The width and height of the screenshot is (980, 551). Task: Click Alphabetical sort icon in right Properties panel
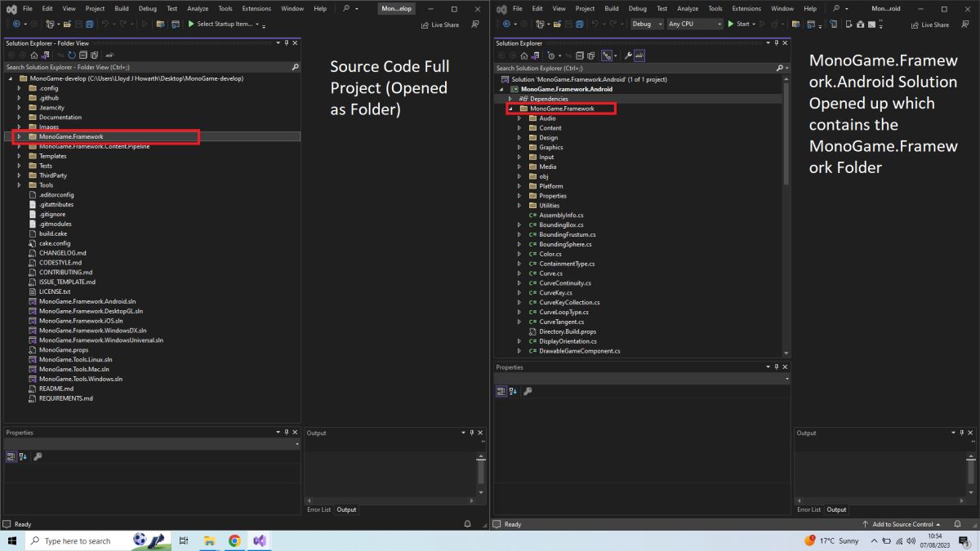[x=513, y=391]
